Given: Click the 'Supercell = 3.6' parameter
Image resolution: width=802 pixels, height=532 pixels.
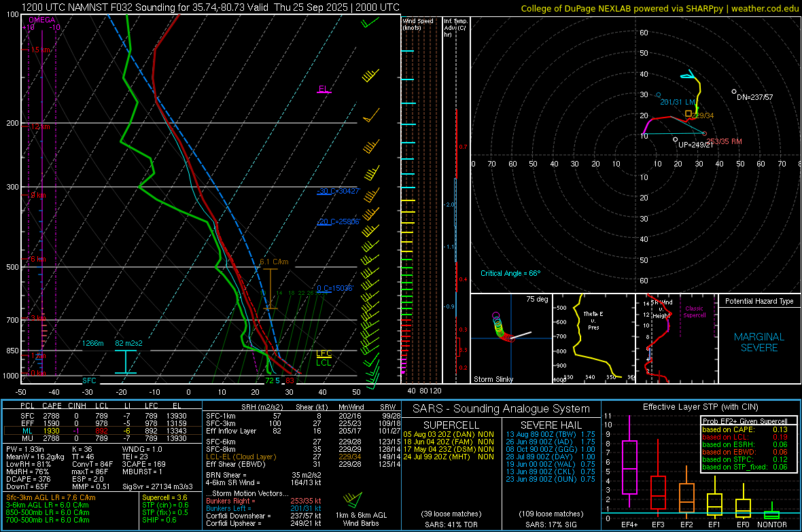Looking at the screenshot, I should (164, 498).
